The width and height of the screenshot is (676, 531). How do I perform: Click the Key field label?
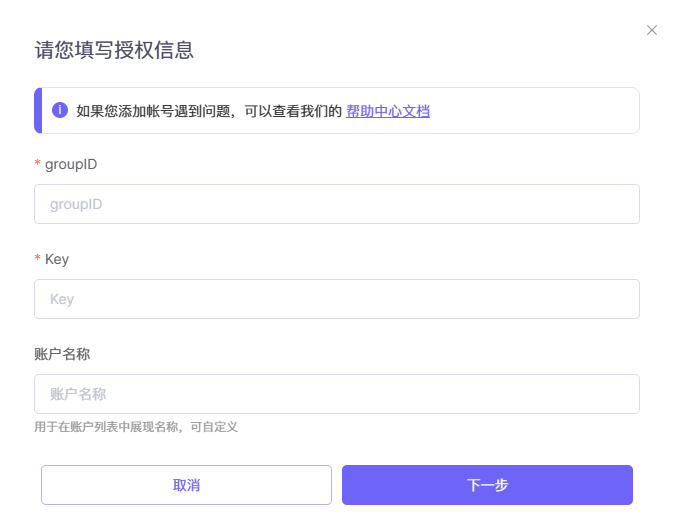pos(57,259)
